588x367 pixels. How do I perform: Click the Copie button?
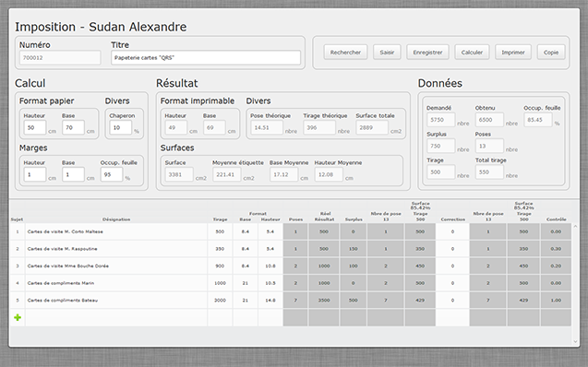551,53
